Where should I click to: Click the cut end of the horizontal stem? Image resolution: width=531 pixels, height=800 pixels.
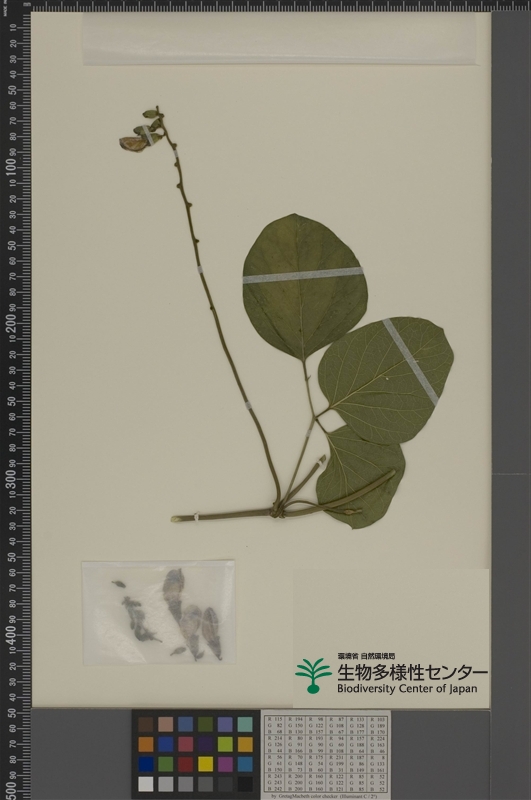click(175, 518)
